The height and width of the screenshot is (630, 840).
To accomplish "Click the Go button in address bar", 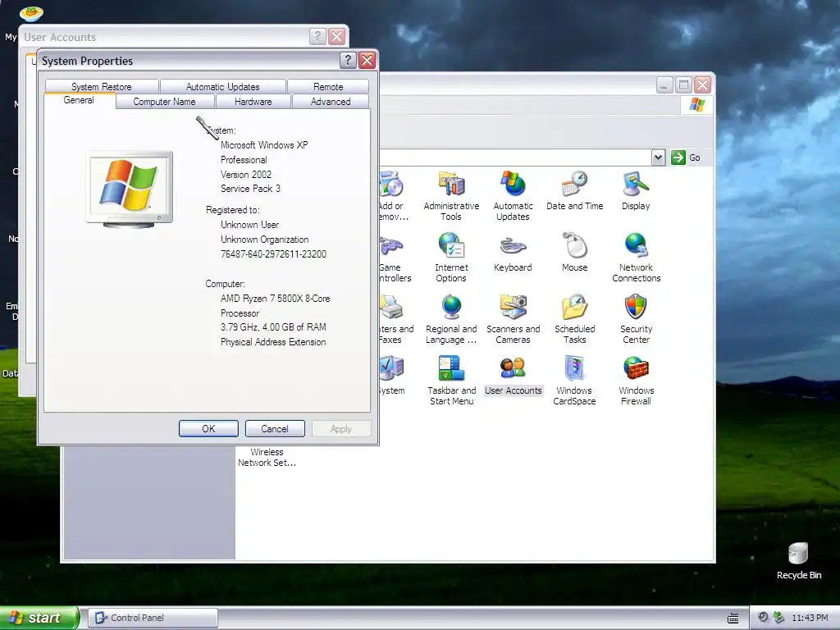I will point(687,157).
